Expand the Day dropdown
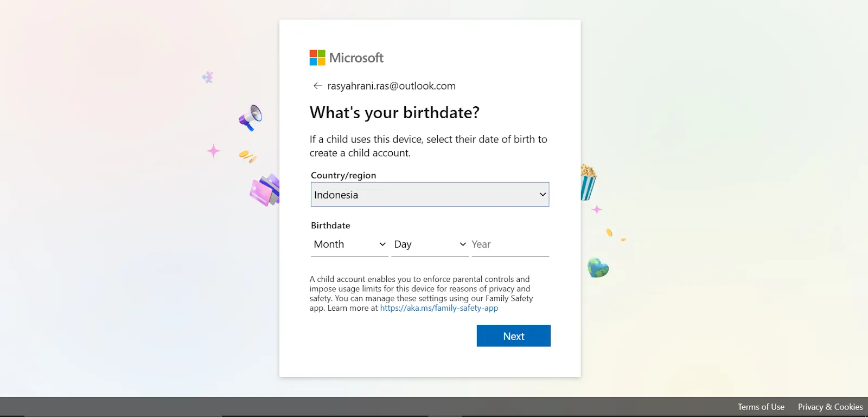 (x=430, y=245)
